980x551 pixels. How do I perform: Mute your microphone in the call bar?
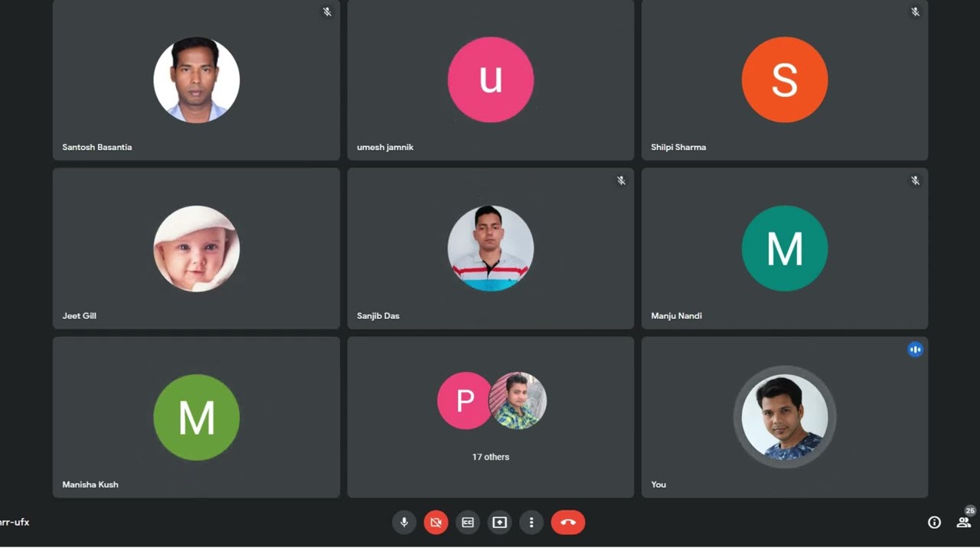coord(404,522)
